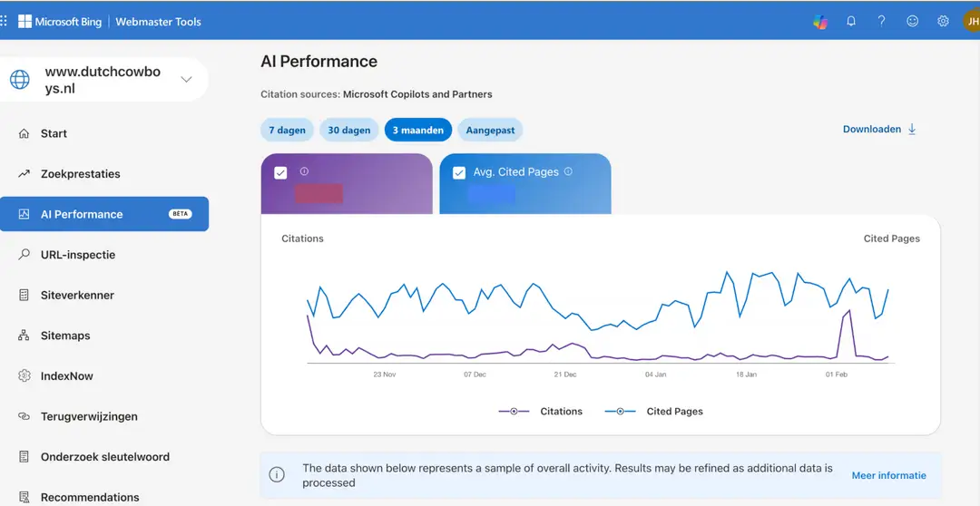The height and width of the screenshot is (506, 980).
Task: Click the 04 Jan axis label
Action: pyautogui.click(x=656, y=375)
